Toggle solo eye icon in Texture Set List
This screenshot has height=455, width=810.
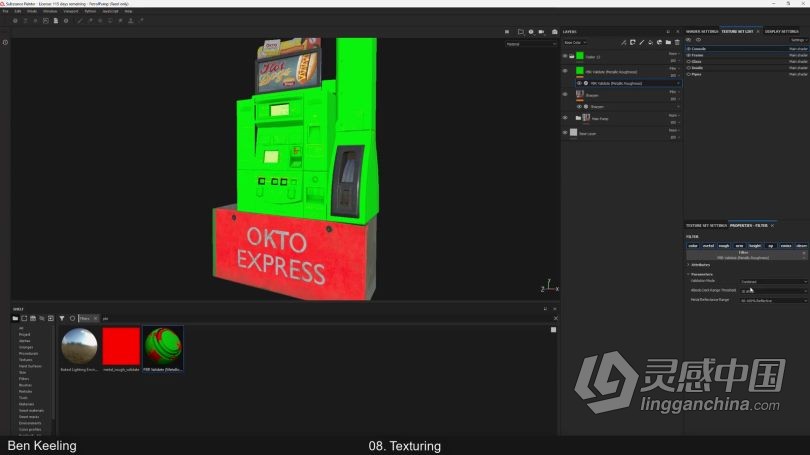click(698, 40)
